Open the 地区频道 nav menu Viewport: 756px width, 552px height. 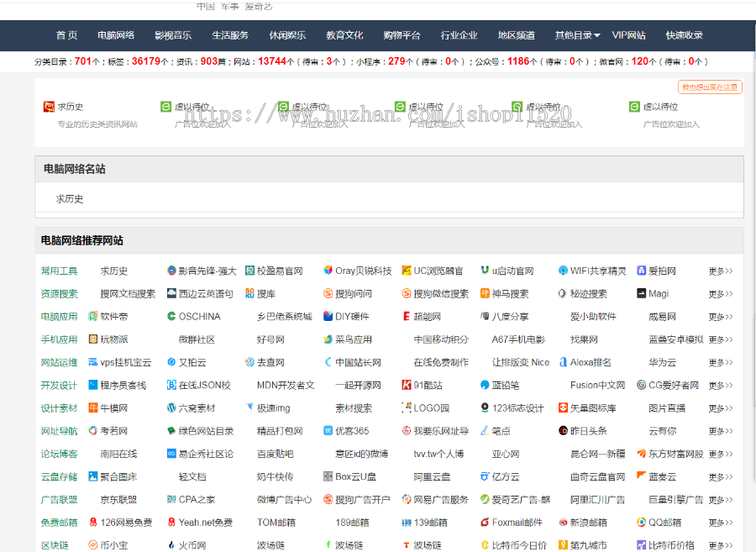[517, 35]
